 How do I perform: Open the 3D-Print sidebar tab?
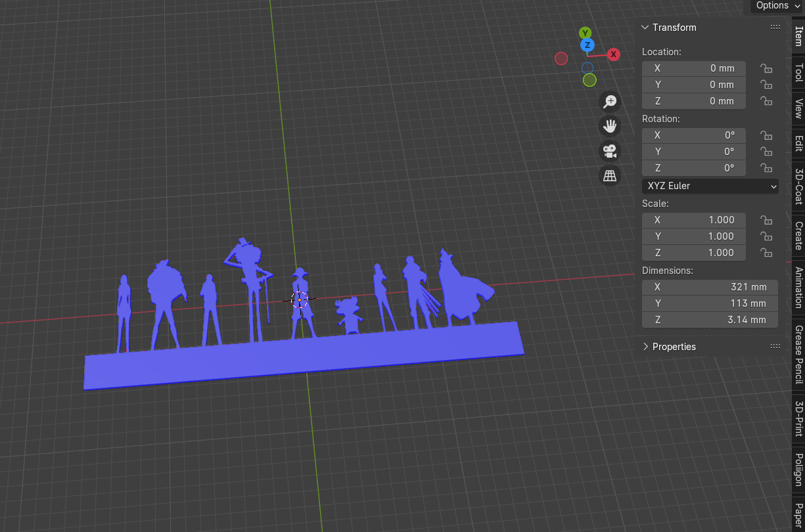point(798,419)
